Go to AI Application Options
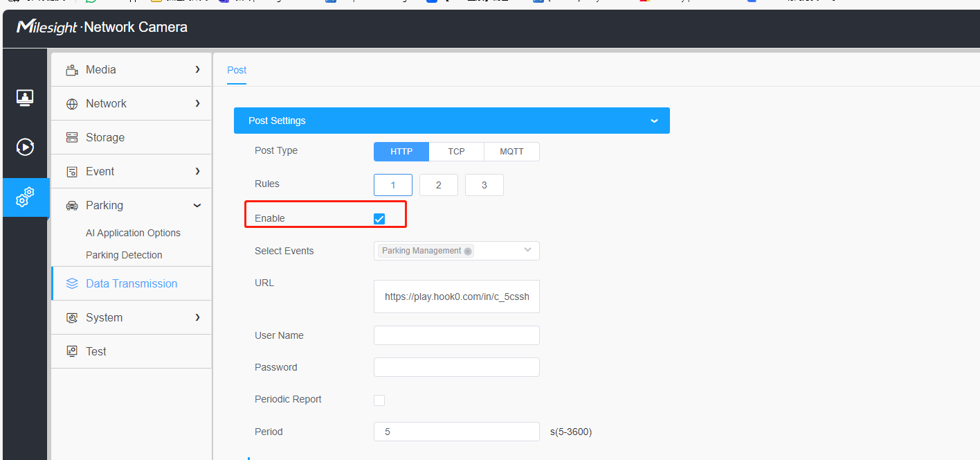This screenshot has height=460, width=980. click(133, 233)
